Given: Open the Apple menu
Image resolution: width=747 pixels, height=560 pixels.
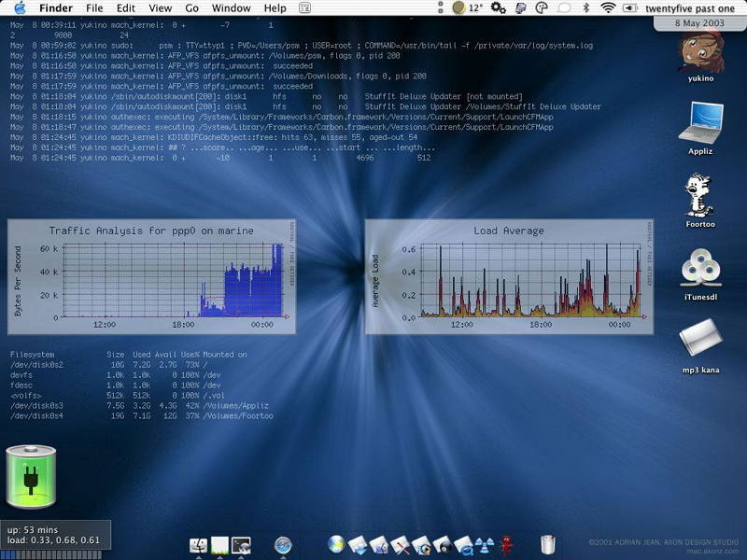Looking at the screenshot, I should 20,7.
